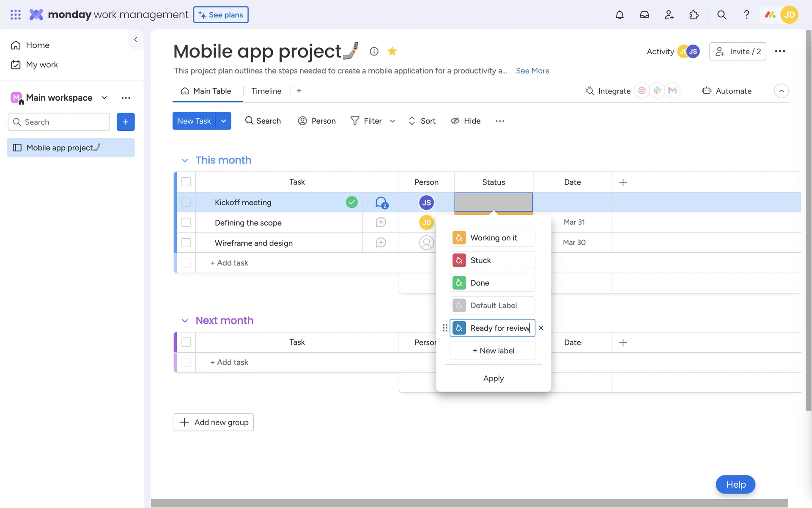Image resolution: width=812 pixels, height=508 pixels.
Task: Toggle the favorite star next to board title
Action: [392, 51]
